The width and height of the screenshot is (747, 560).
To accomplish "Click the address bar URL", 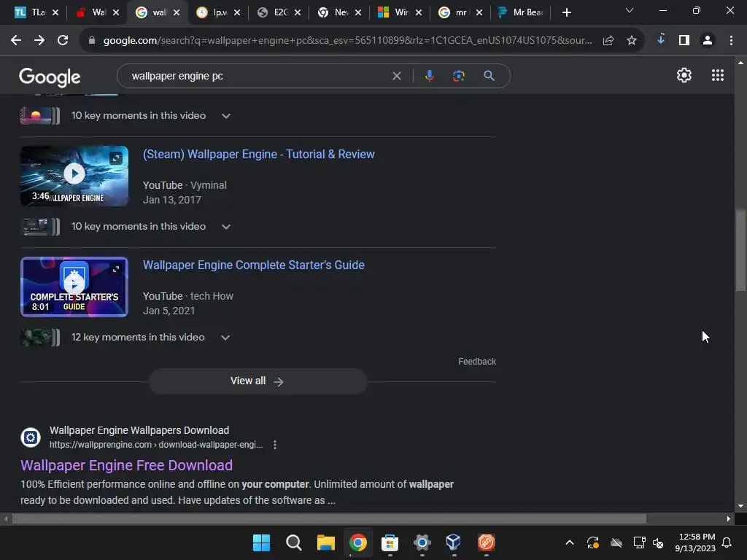I will tap(348, 41).
